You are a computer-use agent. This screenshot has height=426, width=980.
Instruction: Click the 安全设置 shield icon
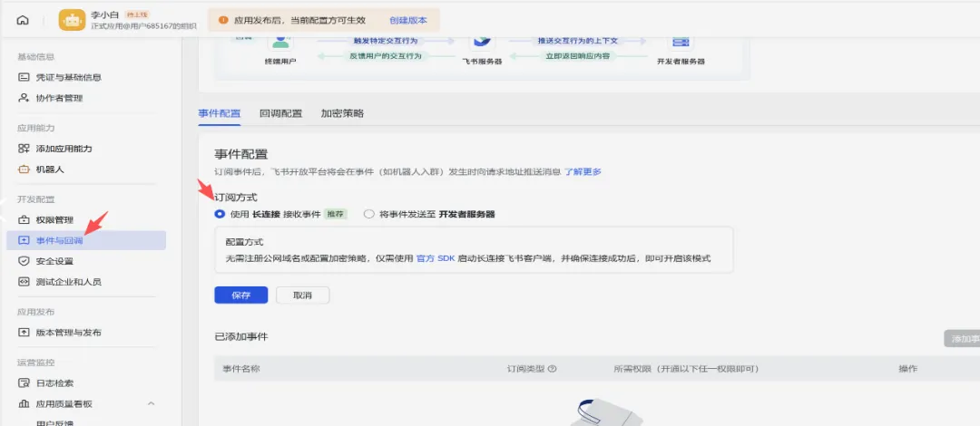coord(24,261)
